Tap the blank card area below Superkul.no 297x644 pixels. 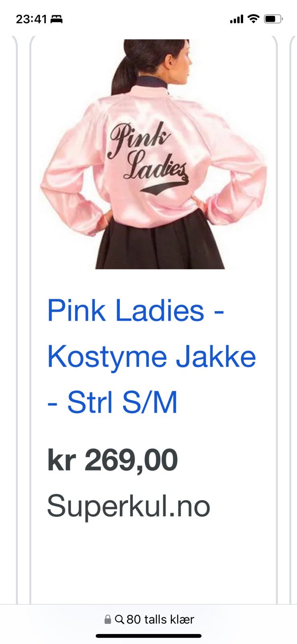coord(154,563)
